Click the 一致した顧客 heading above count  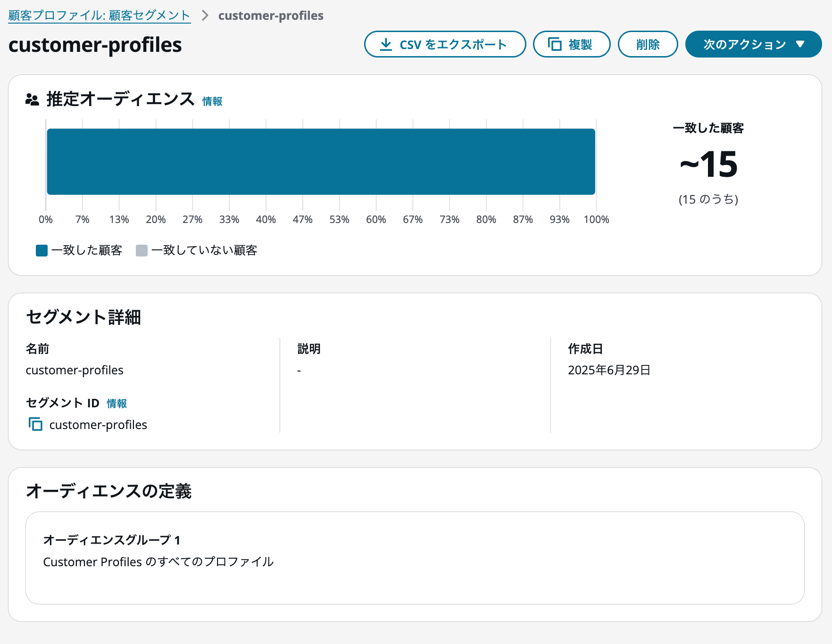click(x=708, y=128)
